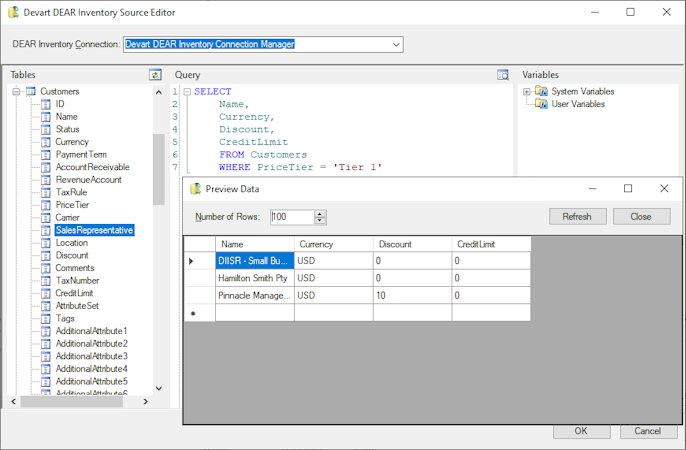
Task: Click the OK button
Action: tap(579, 431)
